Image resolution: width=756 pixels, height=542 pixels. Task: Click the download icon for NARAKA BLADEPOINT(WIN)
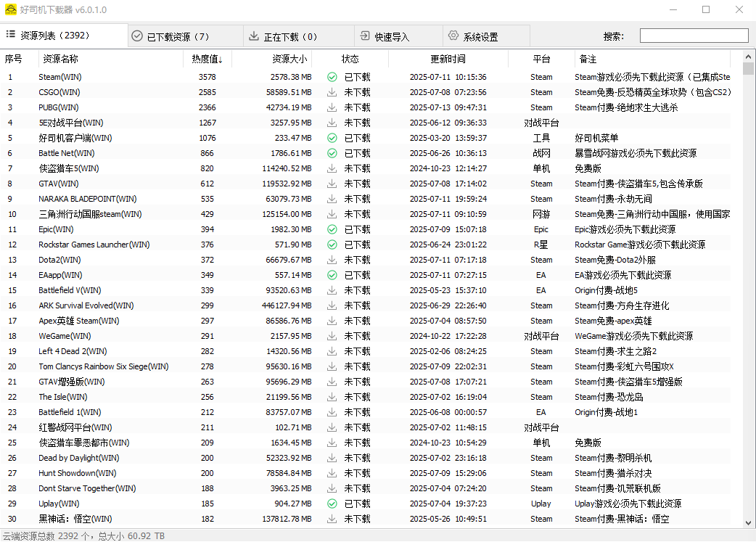[x=332, y=199]
